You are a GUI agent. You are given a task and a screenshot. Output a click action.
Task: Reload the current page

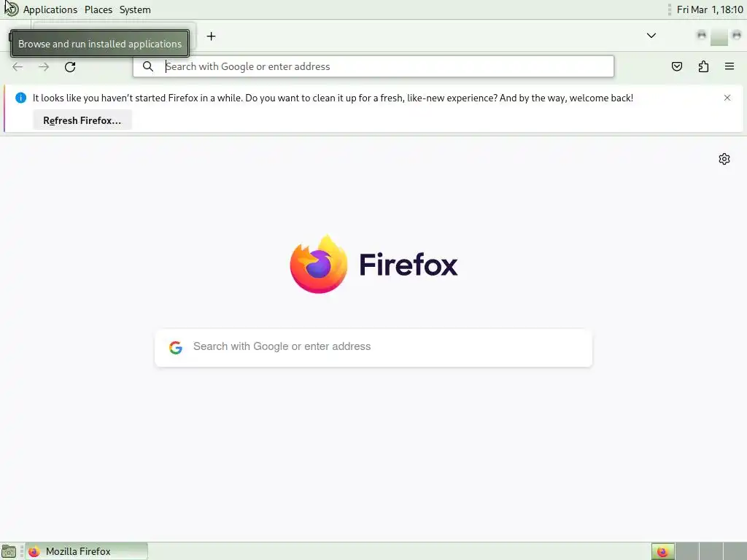(x=70, y=66)
